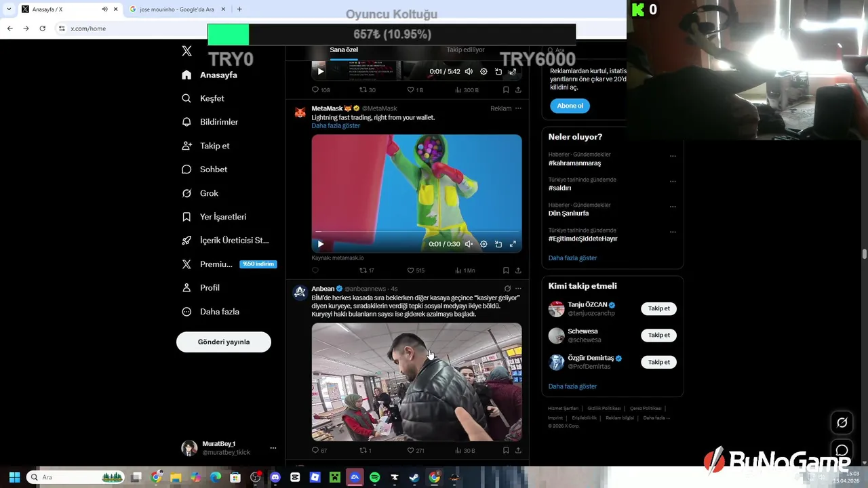
Task: Follow Tanju ÖZCAN with Takip et
Action: [x=658, y=308]
